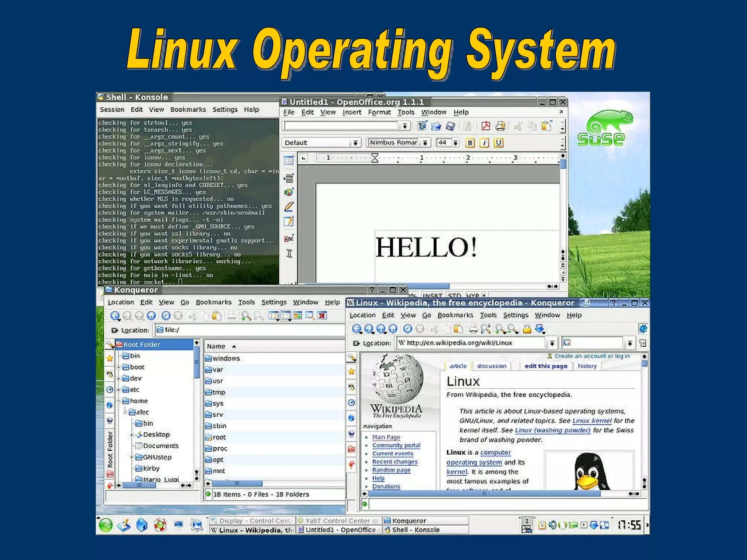Click the Reload icon in Wikipedia Konqueror toolbar

pos(408,329)
